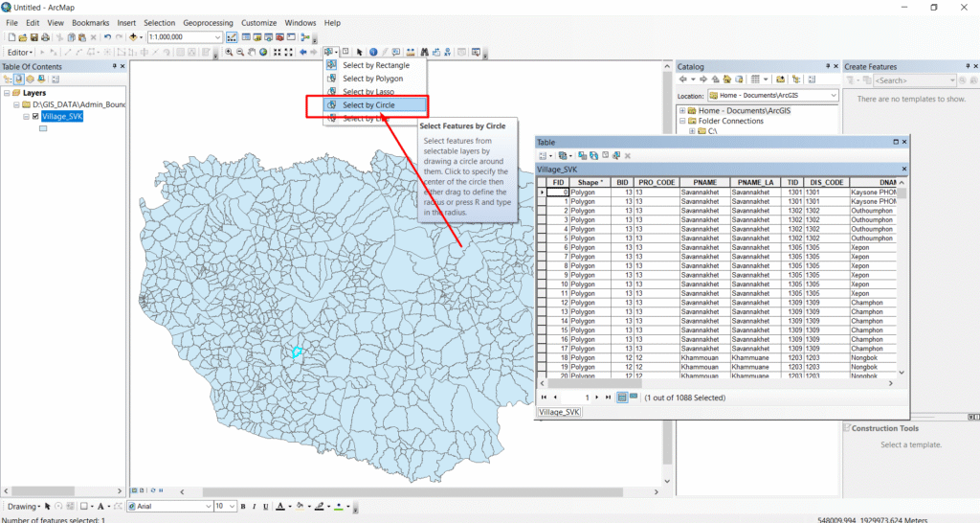Choose Select by Polygon from the dropdown

375,79
